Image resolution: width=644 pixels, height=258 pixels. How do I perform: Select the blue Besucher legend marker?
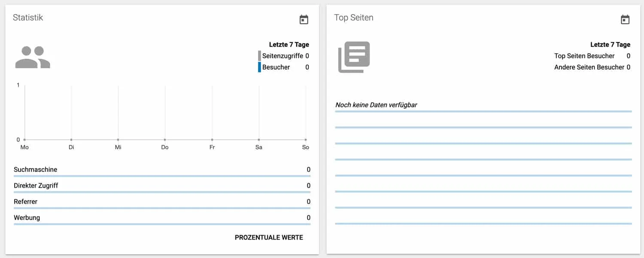(x=260, y=67)
